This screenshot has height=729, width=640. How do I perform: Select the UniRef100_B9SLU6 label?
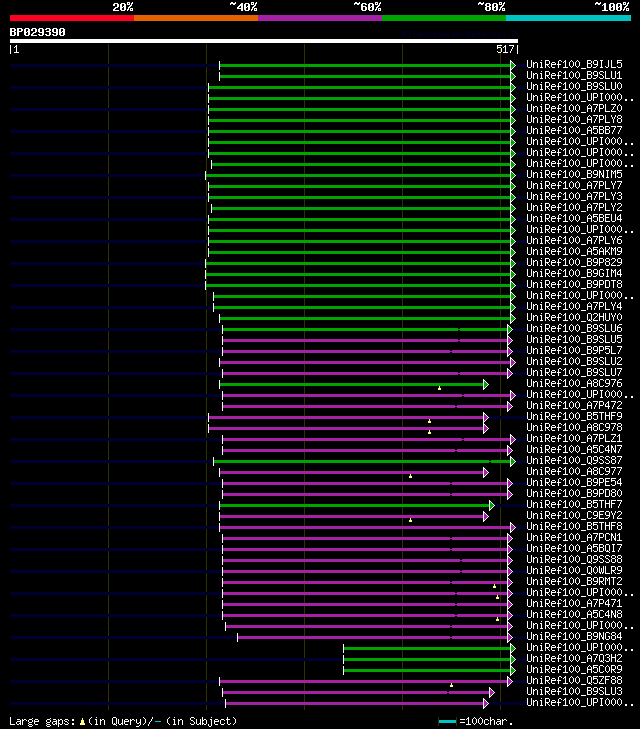point(574,329)
